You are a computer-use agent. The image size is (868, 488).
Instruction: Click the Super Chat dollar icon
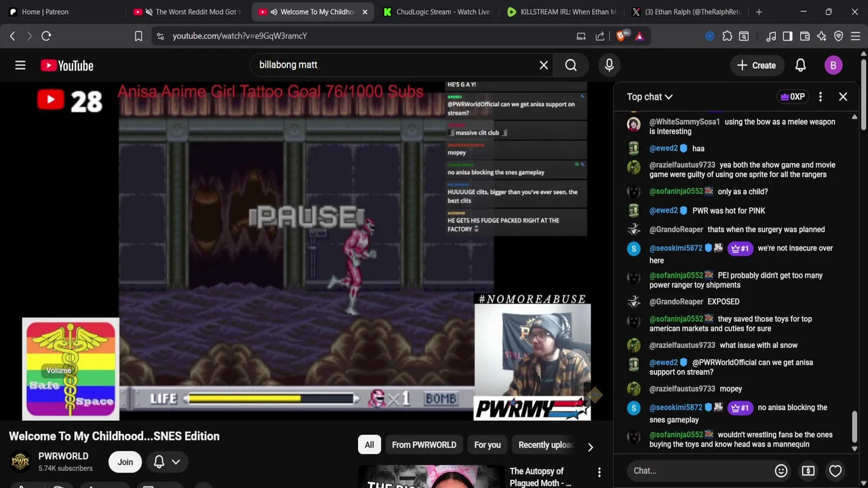pos(808,470)
